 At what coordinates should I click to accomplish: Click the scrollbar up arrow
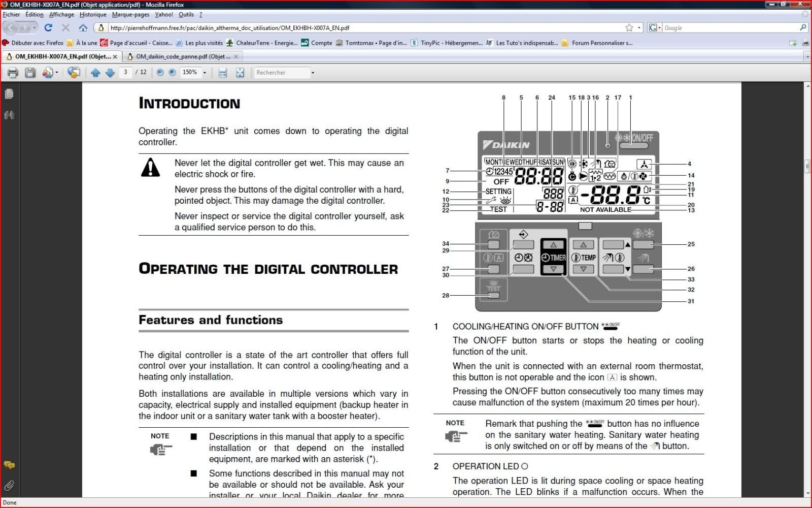coord(807,86)
